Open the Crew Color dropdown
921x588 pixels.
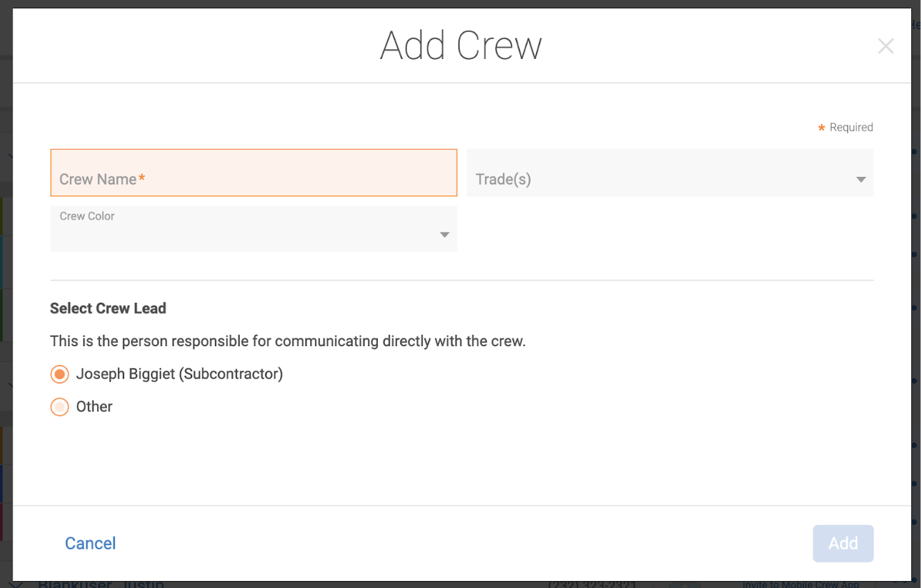coord(254,229)
